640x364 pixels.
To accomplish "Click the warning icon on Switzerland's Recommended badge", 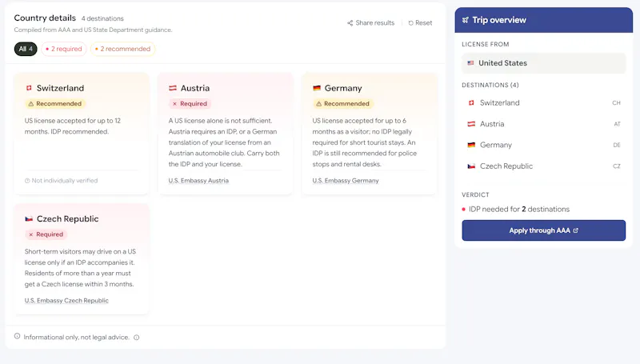I will [31, 104].
